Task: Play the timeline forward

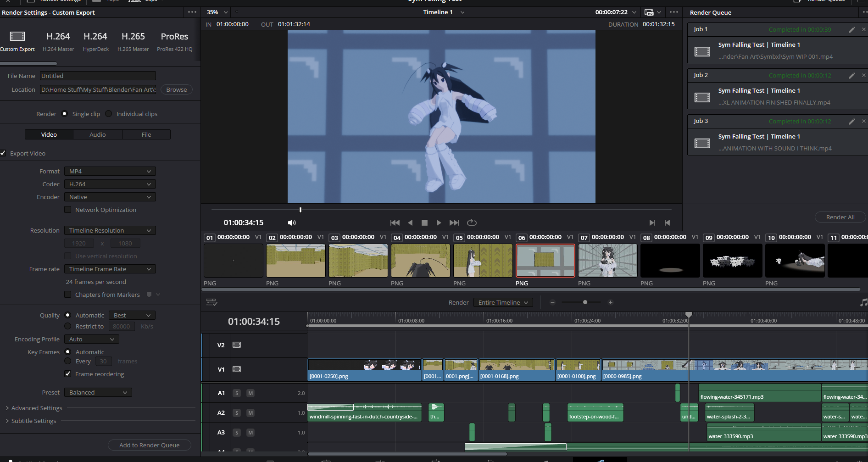Action: coord(439,223)
